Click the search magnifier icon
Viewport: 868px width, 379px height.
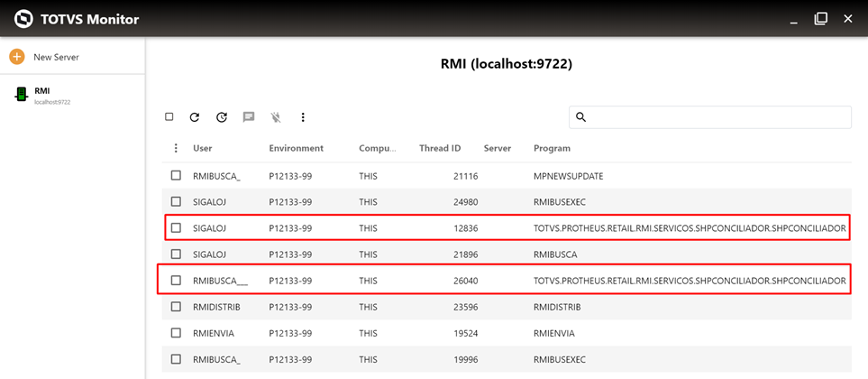[580, 117]
